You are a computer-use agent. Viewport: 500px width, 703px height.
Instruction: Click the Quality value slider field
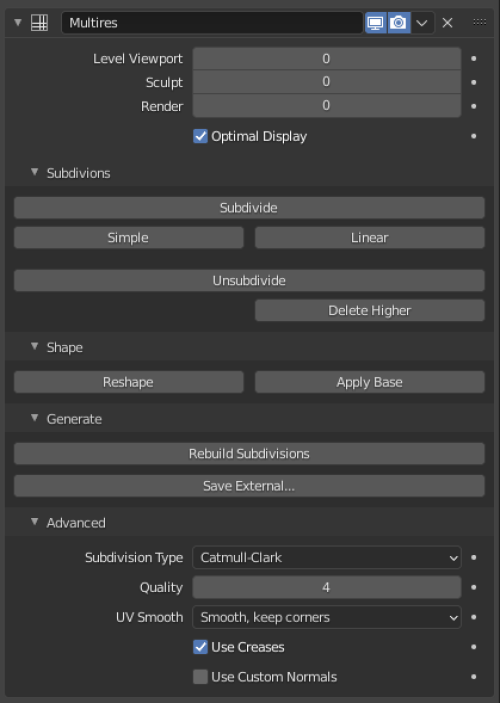(326, 587)
